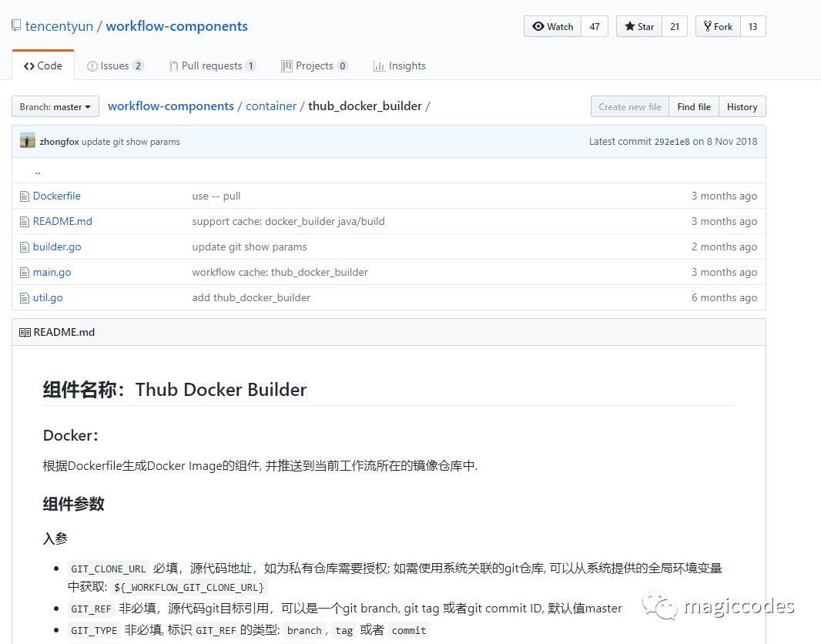View the 21 stargazers count
The height and width of the screenshot is (644, 821).
point(675,27)
